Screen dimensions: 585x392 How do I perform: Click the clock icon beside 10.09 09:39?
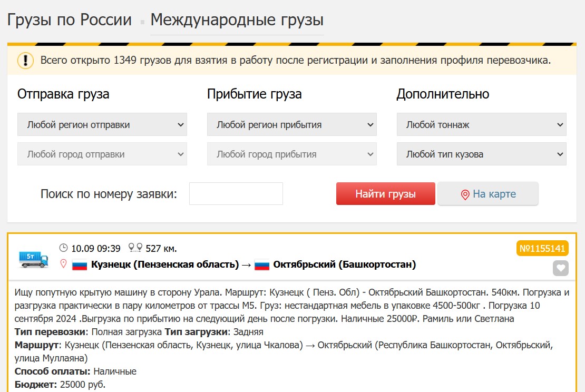[x=63, y=248]
